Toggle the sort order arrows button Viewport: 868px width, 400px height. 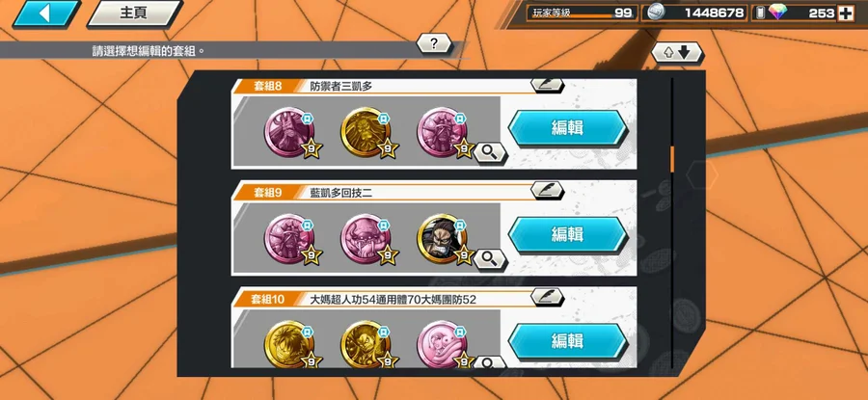676,53
